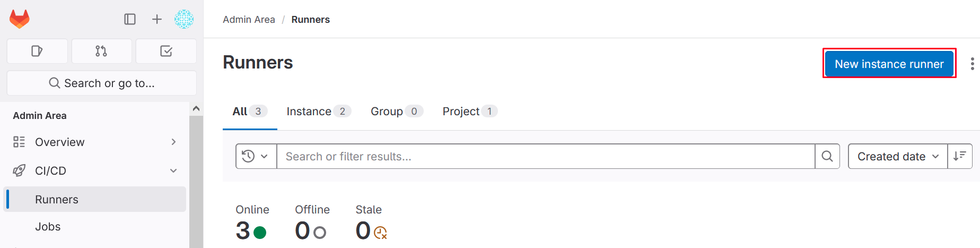Expand the Overview sidebar section

(95, 142)
